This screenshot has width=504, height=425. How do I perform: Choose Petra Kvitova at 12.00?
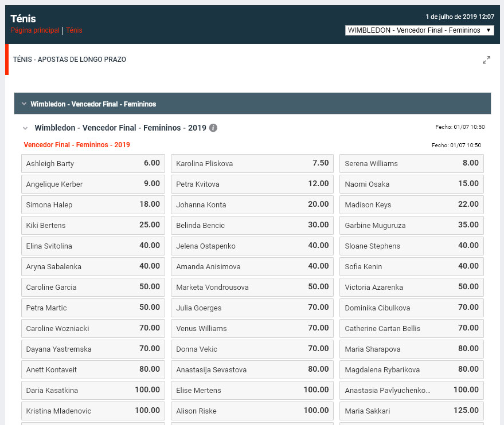point(252,184)
